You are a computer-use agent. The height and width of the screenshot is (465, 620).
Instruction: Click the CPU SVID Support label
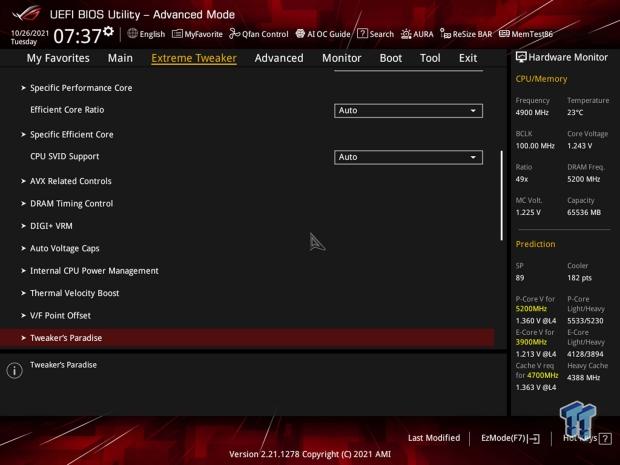tap(64, 157)
